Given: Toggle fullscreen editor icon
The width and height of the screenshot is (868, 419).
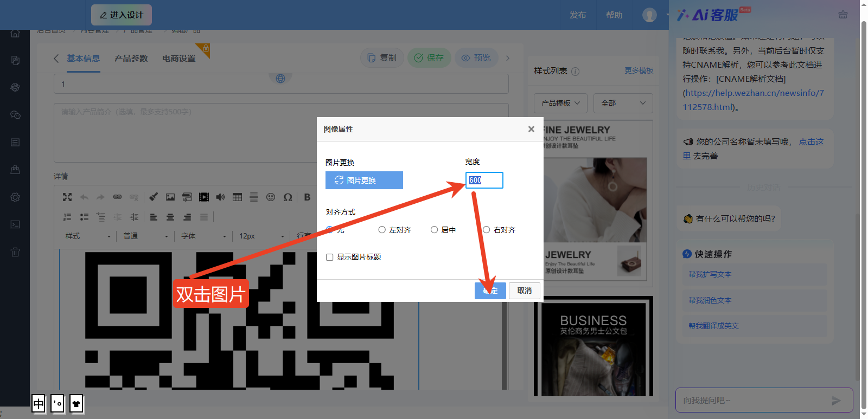Looking at the screenshot, I should pyautogui.click(x=67, y=197).
